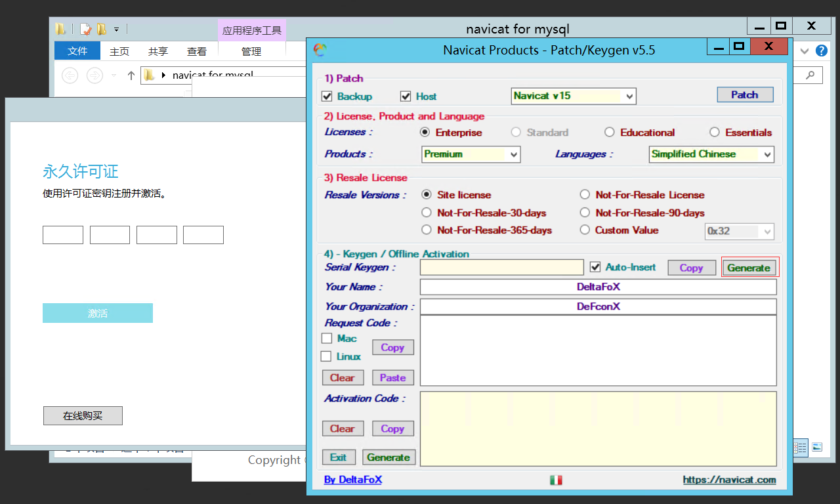
Task: Click the properties quick-access icon in Explorer
Action: point(85,29)
